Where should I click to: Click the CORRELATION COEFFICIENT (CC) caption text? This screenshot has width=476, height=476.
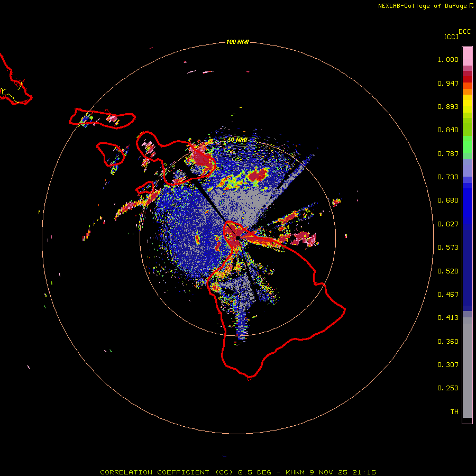click(167, 472)
